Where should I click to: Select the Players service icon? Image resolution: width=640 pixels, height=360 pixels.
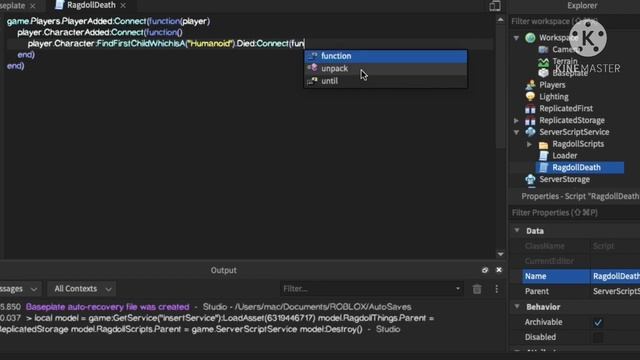click(x=530, y=85)
